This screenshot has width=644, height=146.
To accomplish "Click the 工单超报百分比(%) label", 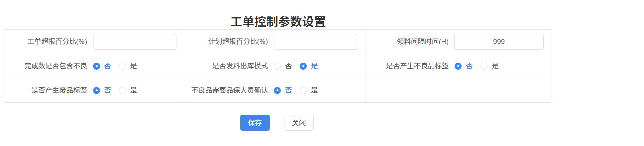I will (57, 42).
